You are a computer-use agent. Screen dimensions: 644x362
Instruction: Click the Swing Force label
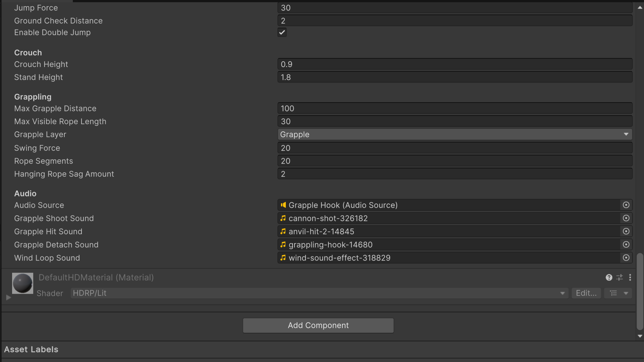point(37,148)
